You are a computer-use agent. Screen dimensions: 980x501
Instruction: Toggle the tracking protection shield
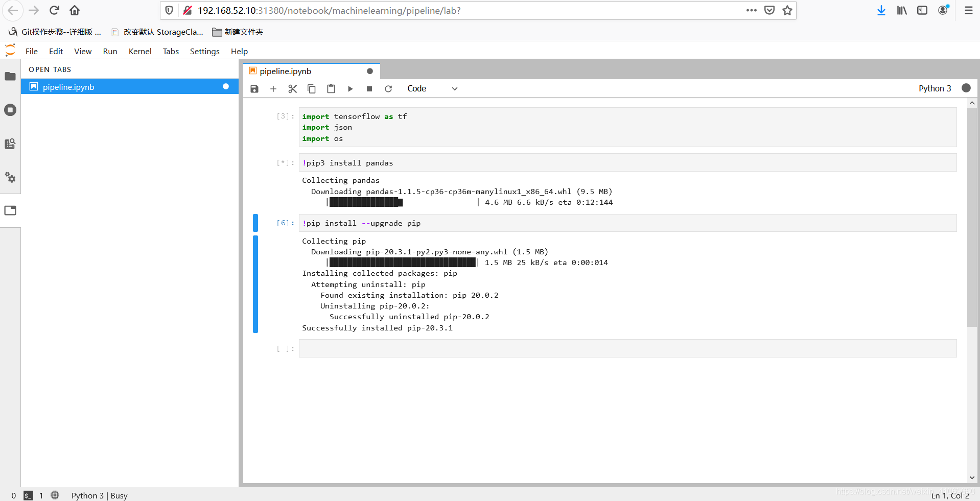(169, 10)
